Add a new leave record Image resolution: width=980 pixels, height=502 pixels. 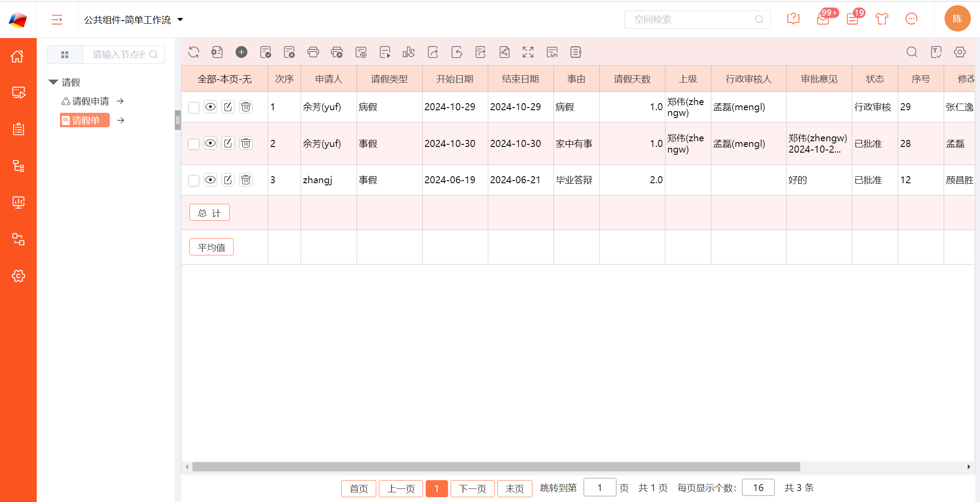point(241,52)
